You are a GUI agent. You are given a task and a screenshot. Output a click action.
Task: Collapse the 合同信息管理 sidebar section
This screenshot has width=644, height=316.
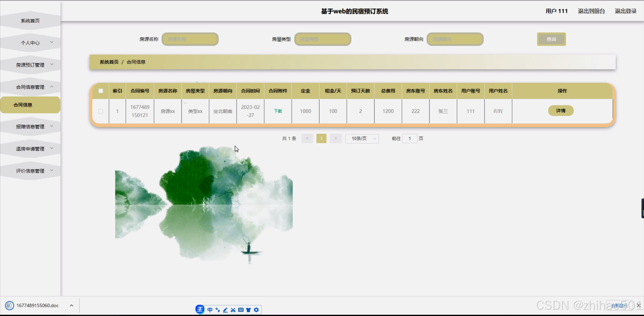[x=30, y=87]
